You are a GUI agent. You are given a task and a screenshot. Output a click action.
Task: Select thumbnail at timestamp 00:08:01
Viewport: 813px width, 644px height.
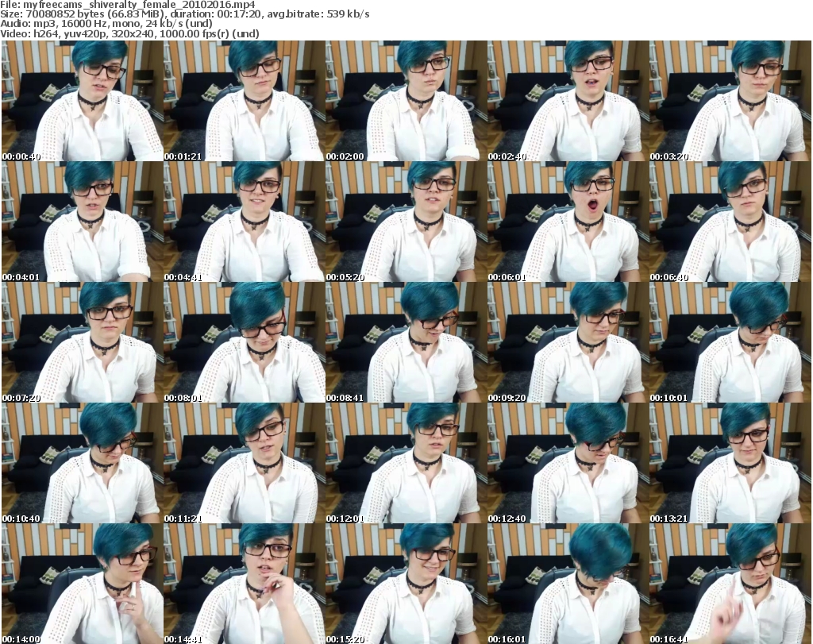pyautogui.click(x=245, y=343)
